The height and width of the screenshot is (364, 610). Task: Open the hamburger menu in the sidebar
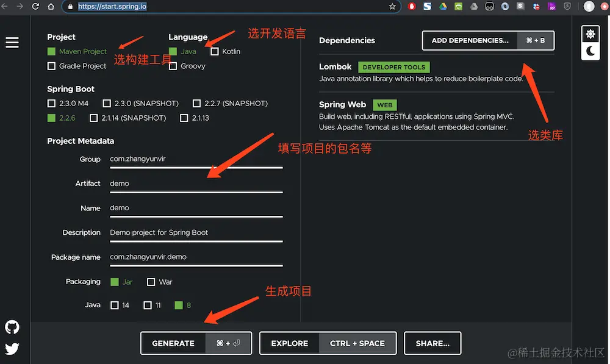(x=12, y=42)
